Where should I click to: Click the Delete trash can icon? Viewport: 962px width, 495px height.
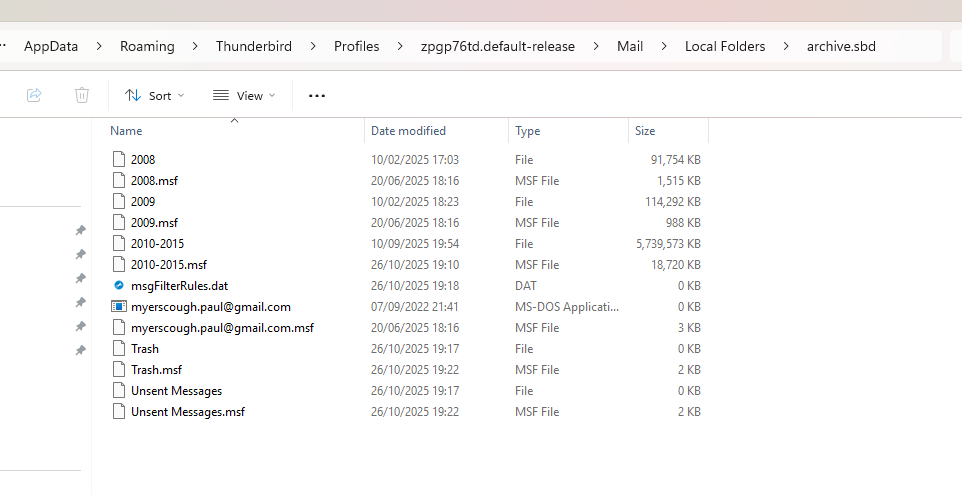point(82,95)
